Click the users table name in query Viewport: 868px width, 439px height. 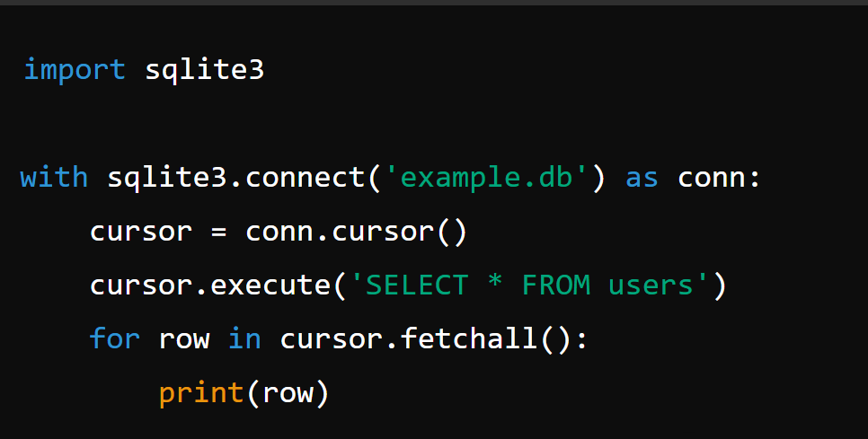651,285
